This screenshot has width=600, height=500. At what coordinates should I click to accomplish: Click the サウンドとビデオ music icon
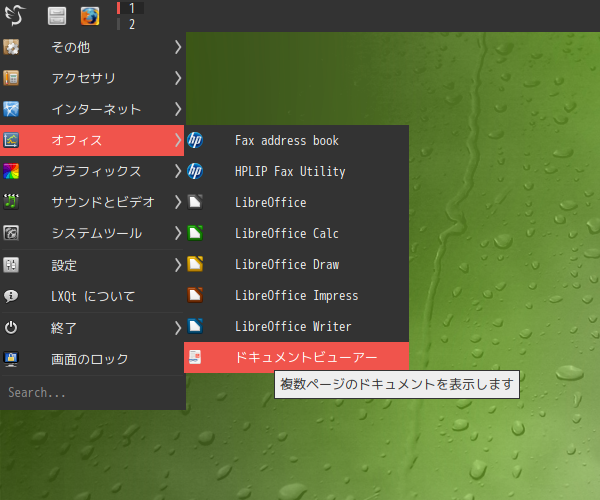click(11, 202)
